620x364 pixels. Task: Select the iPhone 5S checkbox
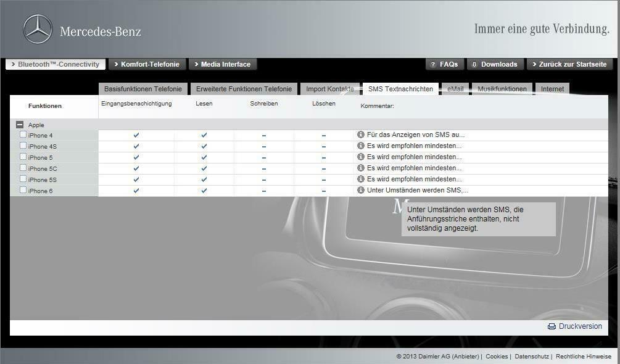(23, 179)
